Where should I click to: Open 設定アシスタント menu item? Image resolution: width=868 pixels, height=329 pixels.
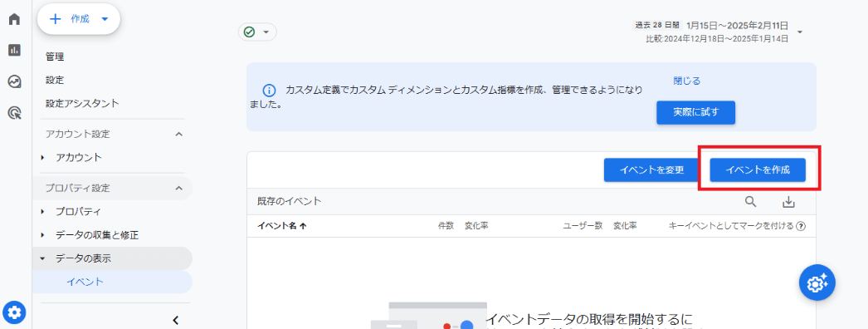[82, 104]
